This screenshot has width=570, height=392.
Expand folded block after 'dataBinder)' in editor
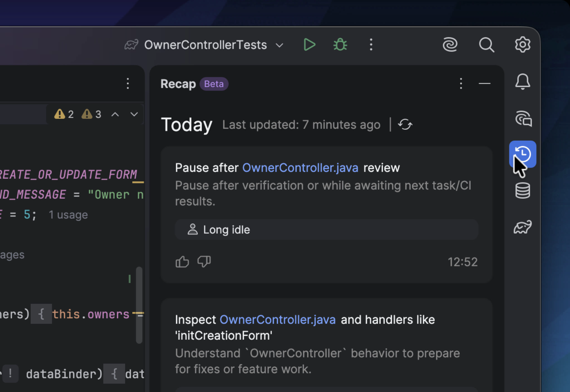point(114,374)
